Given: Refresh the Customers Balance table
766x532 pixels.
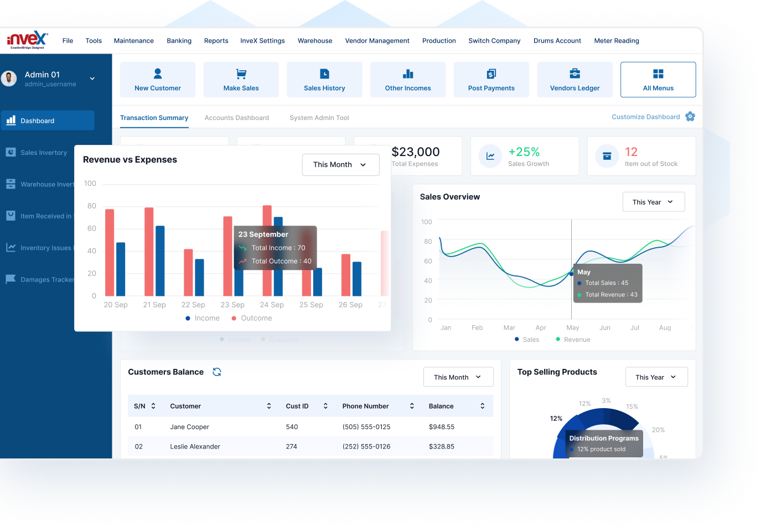Looking at the screenshot, I should coord(217,372).
